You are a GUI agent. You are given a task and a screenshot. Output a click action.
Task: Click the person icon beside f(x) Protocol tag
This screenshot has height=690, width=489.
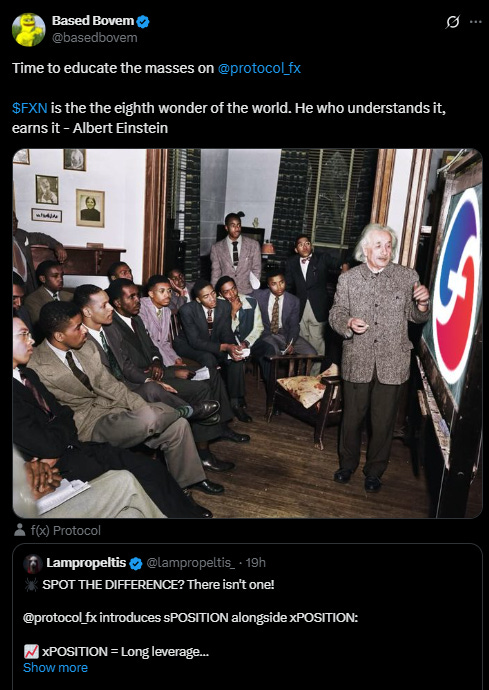[x=19, y=530]
